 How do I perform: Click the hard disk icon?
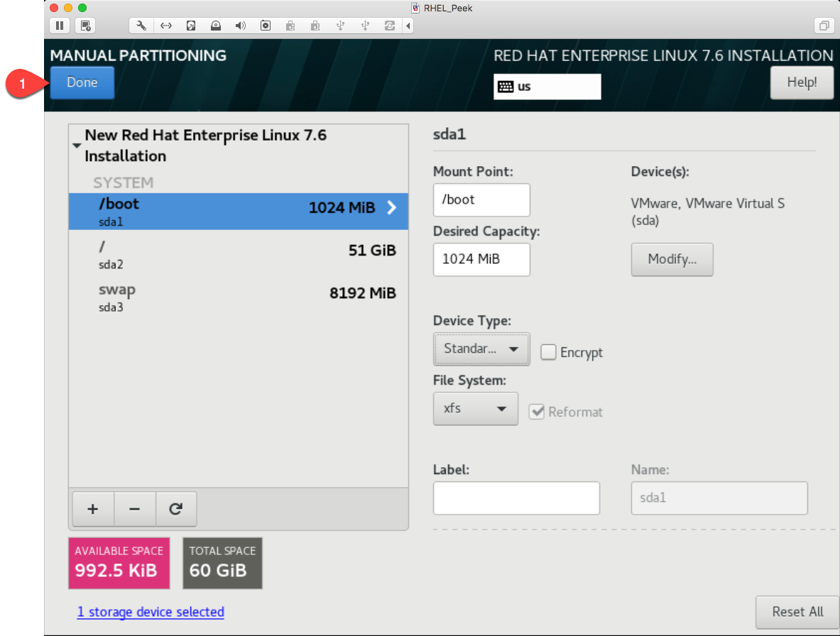(191, 25)
